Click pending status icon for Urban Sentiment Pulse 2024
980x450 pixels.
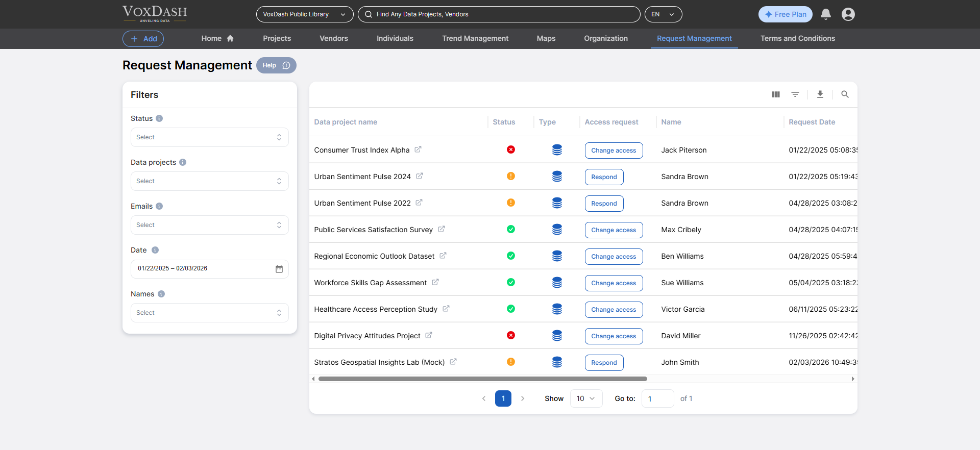510,176
